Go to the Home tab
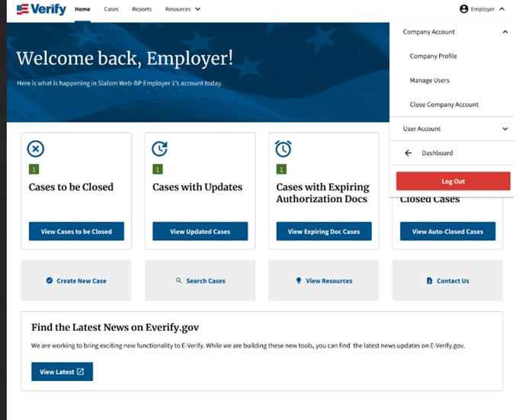The width and height of the screenshot is (532, 420). click(x=82, y=9)
